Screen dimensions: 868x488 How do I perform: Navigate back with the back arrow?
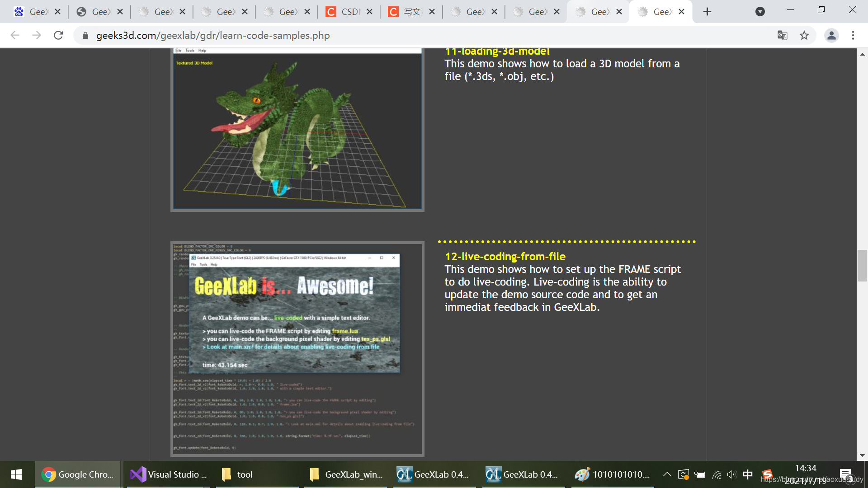15,35
